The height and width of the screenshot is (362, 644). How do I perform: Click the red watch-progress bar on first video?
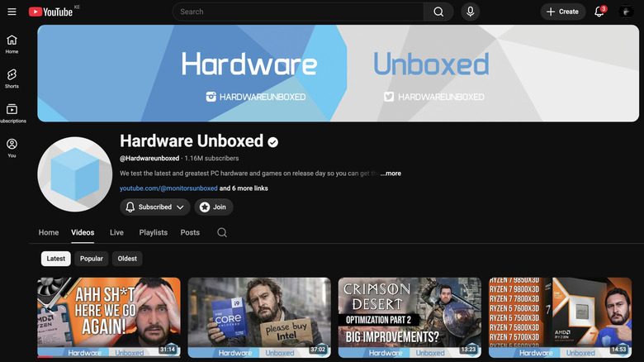pyautogui.click(x=45, y=357)
